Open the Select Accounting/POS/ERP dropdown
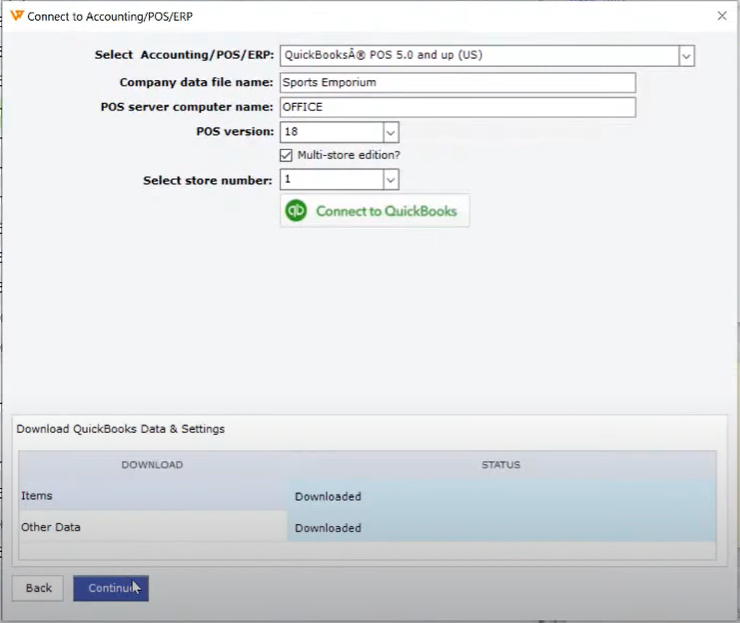 coord(686,56)
